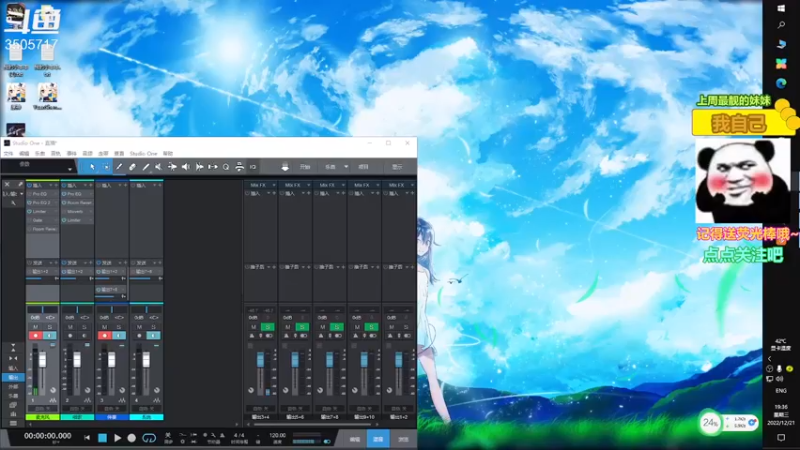Select the Eraser tool in the toolbar

(x=132, y=167)
